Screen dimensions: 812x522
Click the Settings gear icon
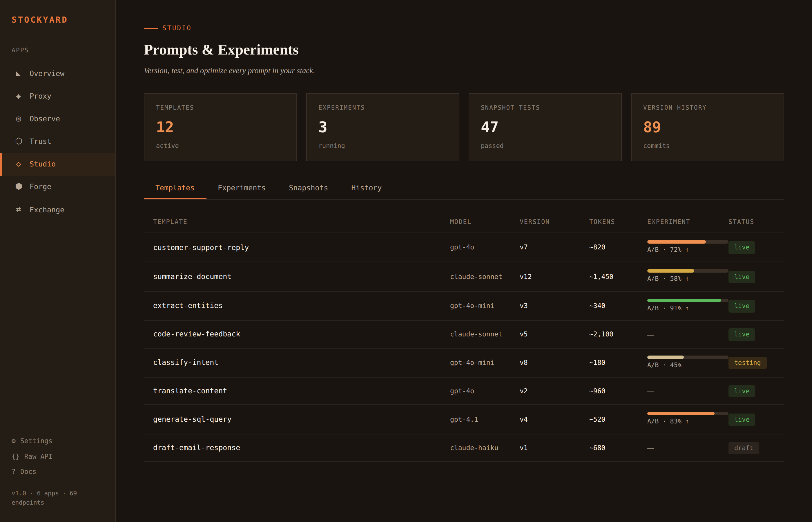point(14,441)
